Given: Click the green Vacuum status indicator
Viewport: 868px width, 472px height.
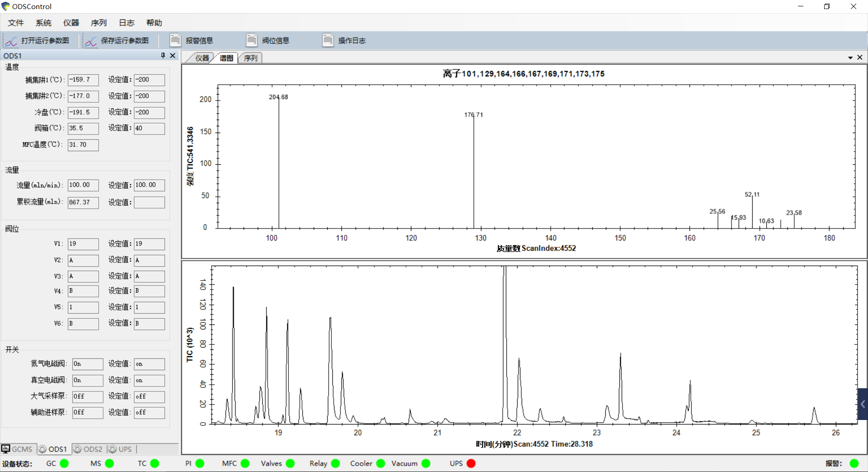Looking at the screenshot, I should [426, 463].
